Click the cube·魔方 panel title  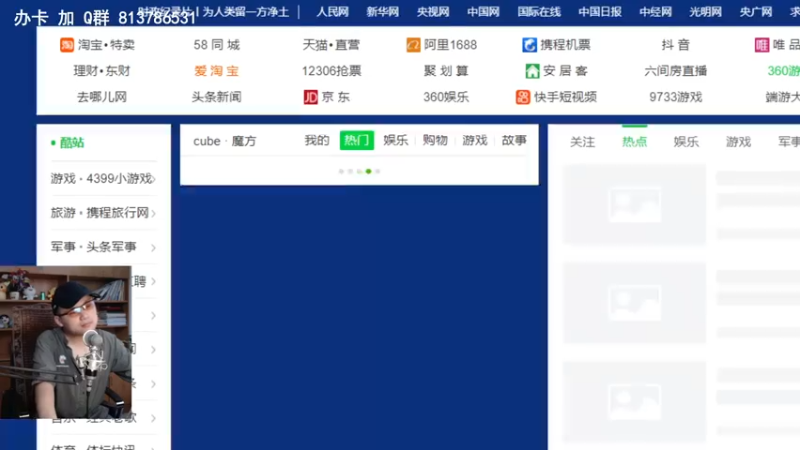(x=224, y=141)
